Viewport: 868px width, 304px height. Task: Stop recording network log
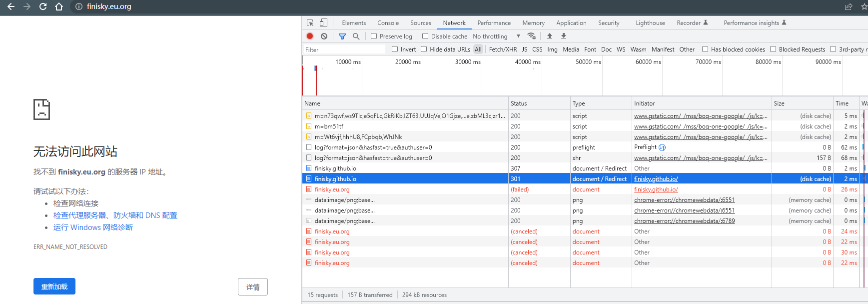(310, 36)
